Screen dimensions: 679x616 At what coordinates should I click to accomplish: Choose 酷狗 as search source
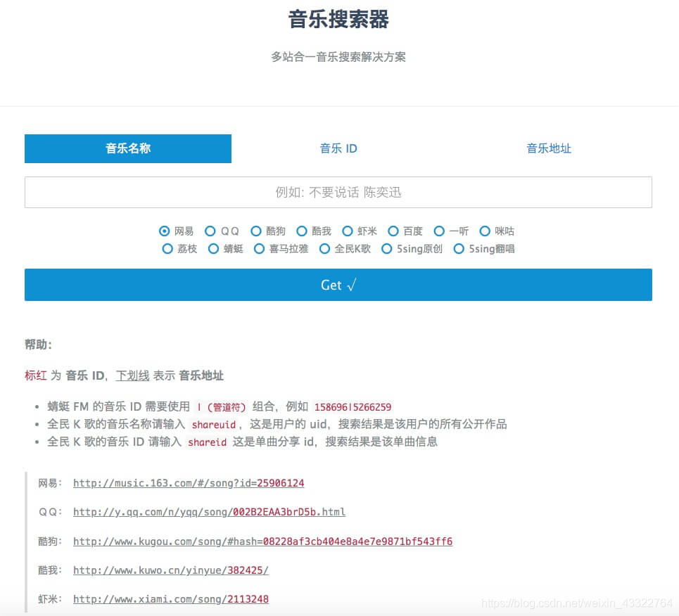coord(255,231)
